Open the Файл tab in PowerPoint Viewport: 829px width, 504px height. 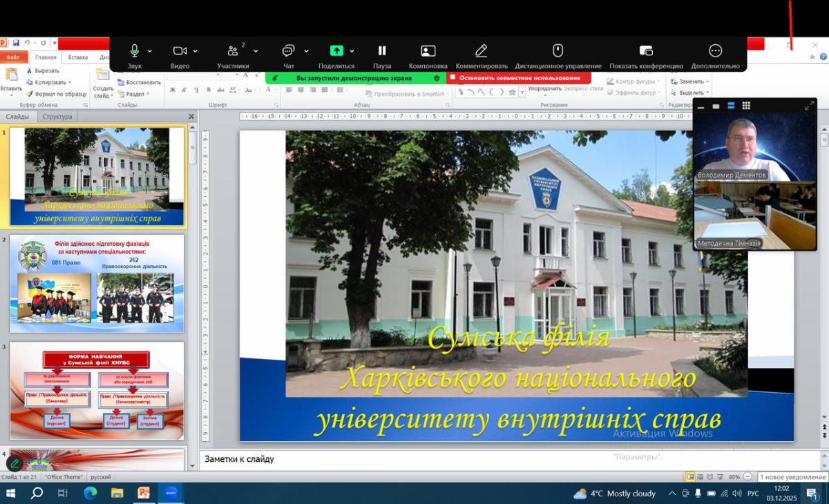pyautogui.click(x=13, y=57)
